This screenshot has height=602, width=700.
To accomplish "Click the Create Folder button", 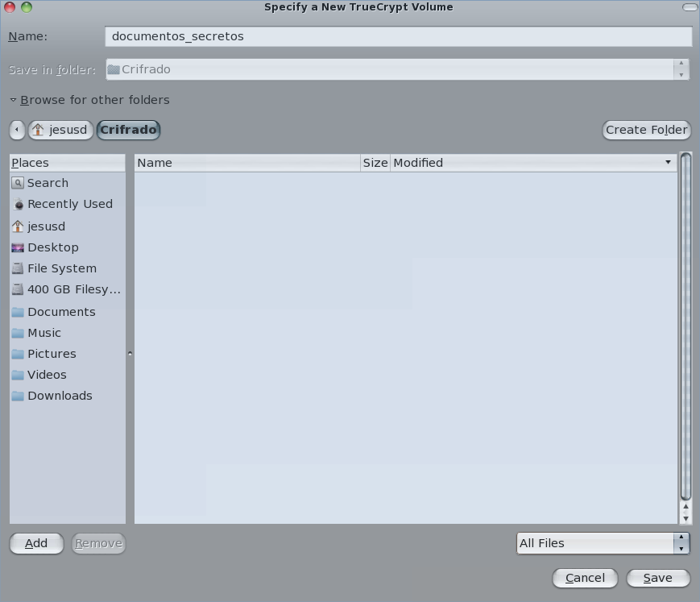I will click(x=646, y=130).
